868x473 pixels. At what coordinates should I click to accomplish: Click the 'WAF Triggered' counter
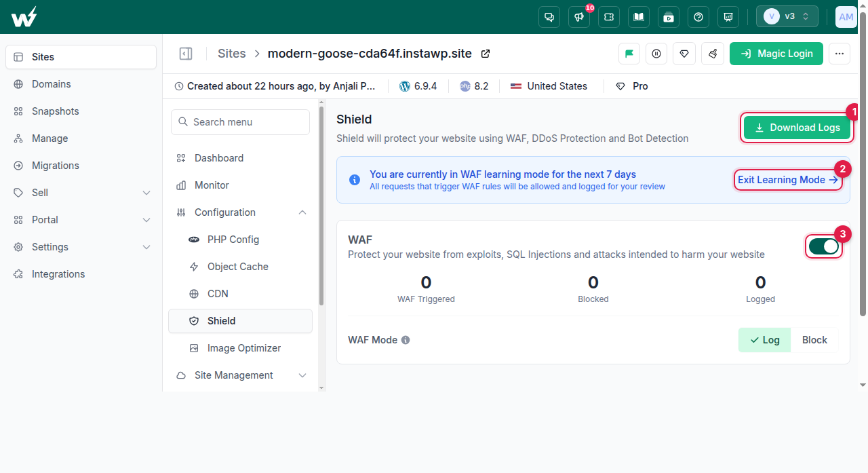click(x=426, y=288)
